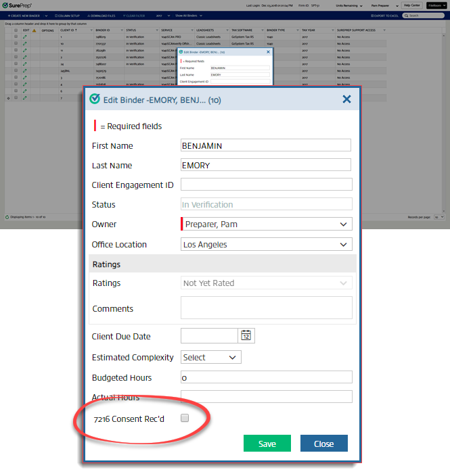The image size is (450, 476).
Task: Click the edit pencil for Client ID 1
Action: (25, 37)
